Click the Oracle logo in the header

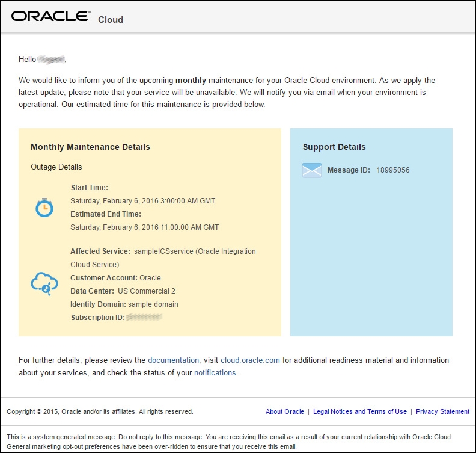click(50, 16)
